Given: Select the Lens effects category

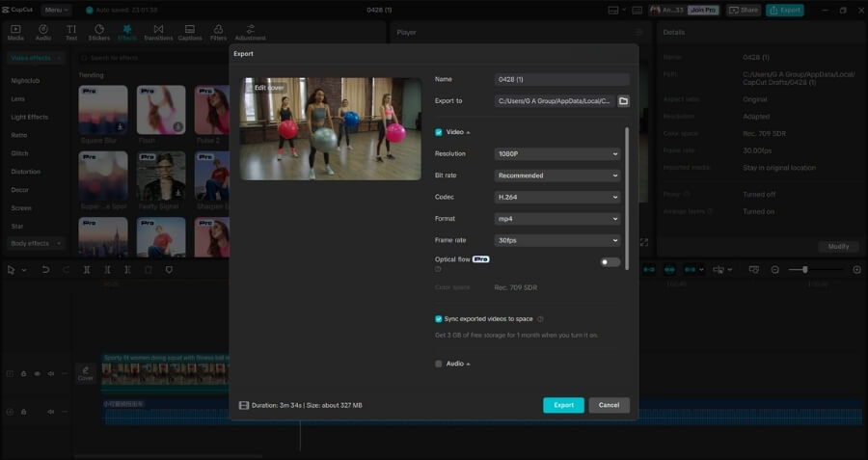Looking at the screenshot, I should [18, 99].
